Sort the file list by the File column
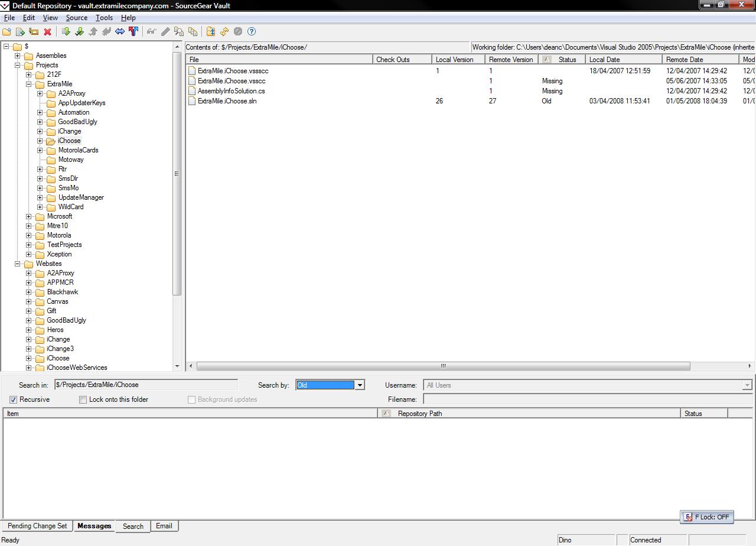This screenshot has height=546, width=756. pos(279,59)
